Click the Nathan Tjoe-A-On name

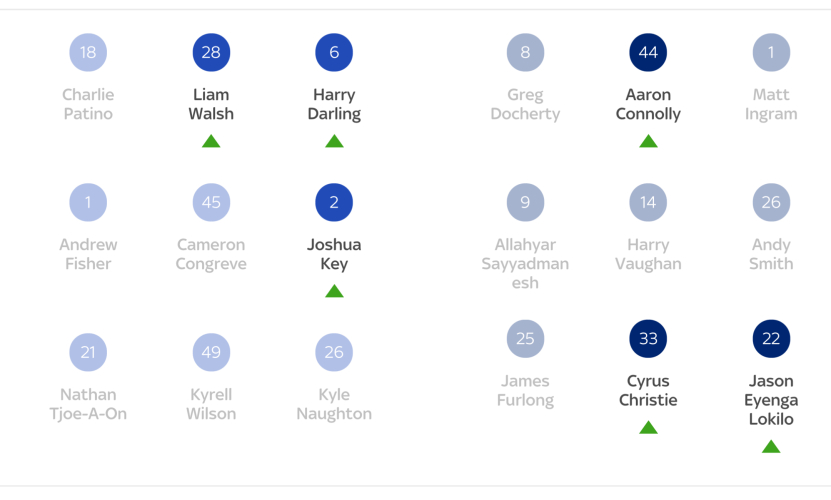(88, 404)
